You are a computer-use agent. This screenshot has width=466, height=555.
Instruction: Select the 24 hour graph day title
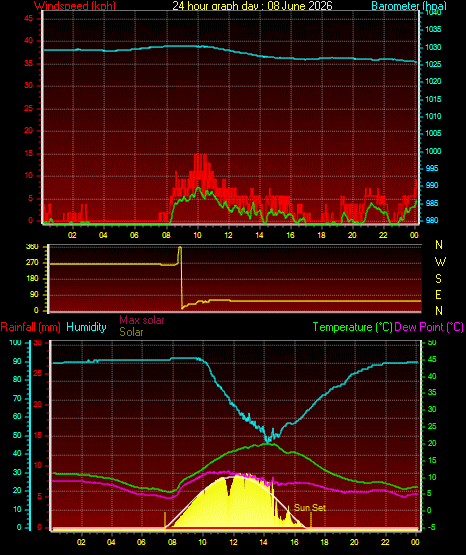(252, 6)
